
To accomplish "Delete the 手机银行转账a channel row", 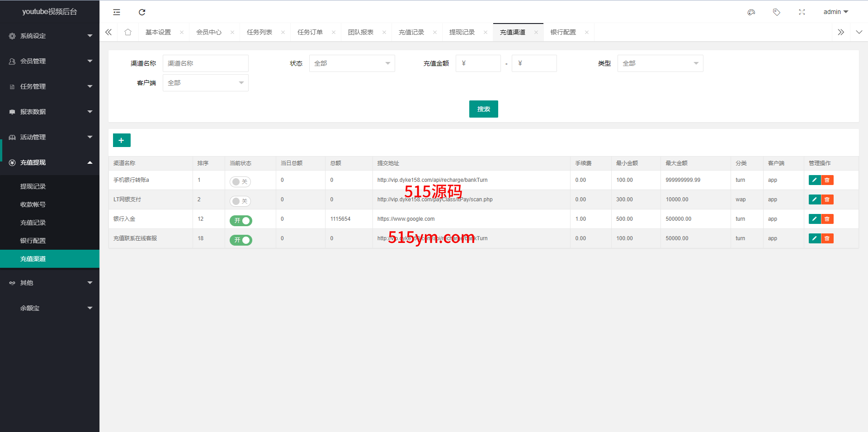I will [827, 180].
